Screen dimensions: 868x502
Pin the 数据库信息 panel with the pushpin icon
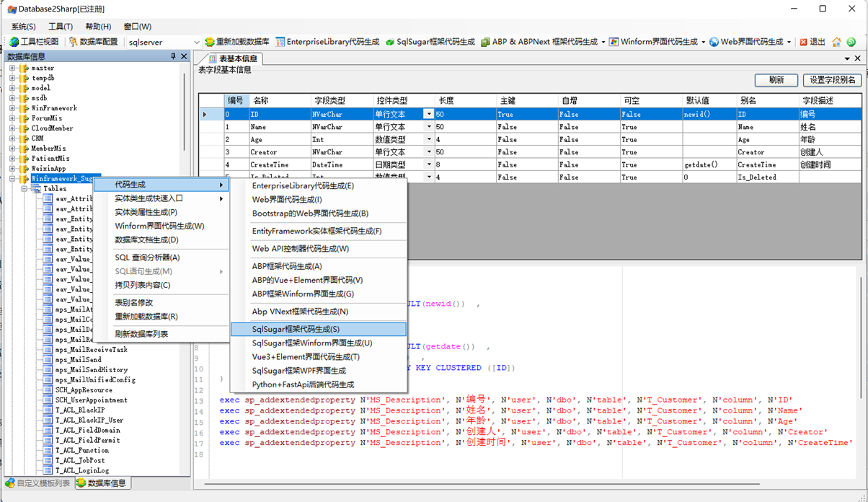173,56
